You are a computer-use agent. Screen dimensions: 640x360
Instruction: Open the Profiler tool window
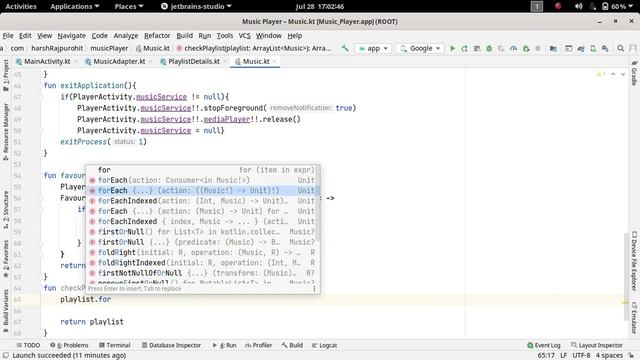pyautogui.click(x=258, y=345)
